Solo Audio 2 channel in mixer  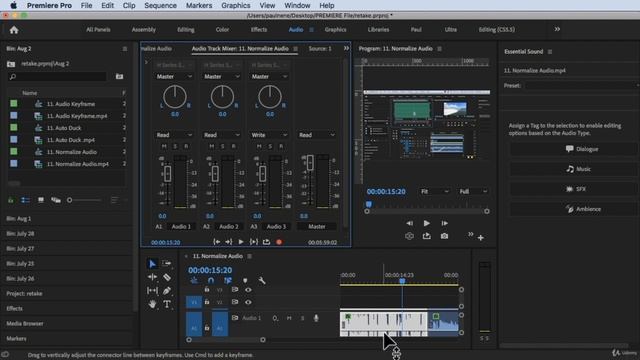(x=222, y=146)
